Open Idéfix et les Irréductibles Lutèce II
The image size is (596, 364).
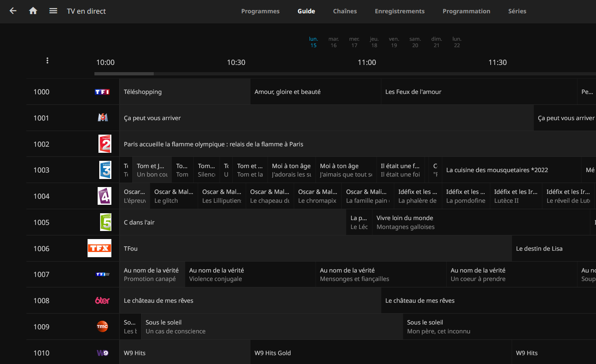click(x=516, y=196)
